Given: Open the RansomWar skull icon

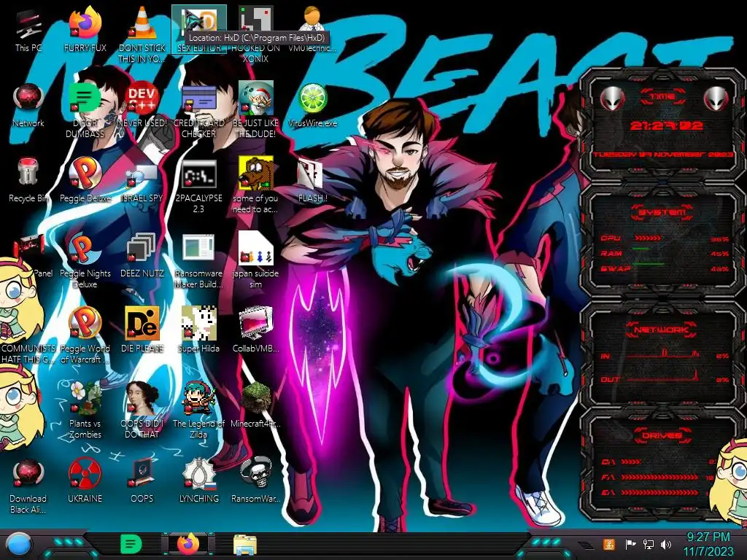Looking at the screenshot, I should tap(256, 481).
